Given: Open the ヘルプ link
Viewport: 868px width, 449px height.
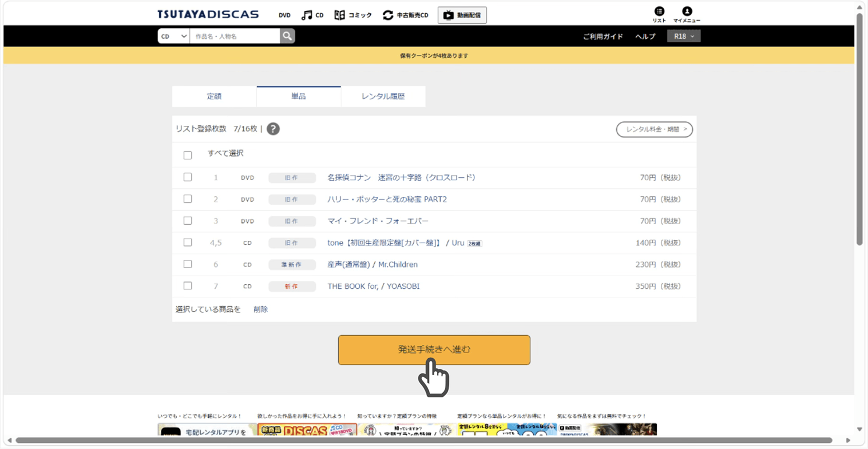Looking at the screenshot, I should click(x=645, y=36).
